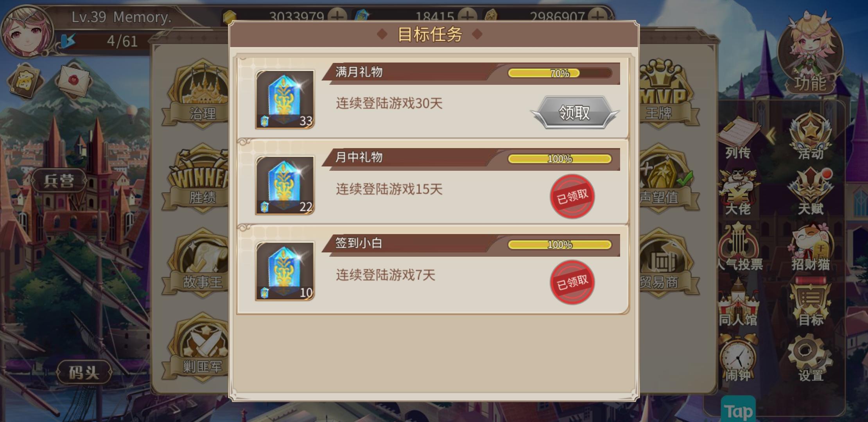Open the 闹钟 alarm clock icon

click(738, 358)
